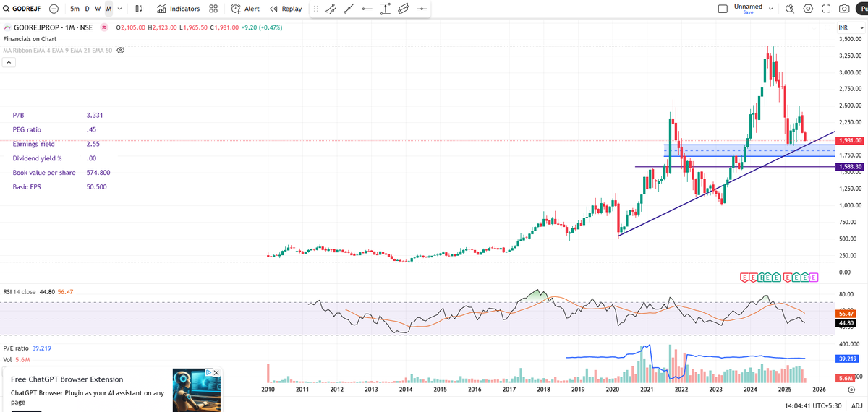Viewport: 868px width, 412px height.
Task: Click the P/B value 3.331
Action: point(94,115)
